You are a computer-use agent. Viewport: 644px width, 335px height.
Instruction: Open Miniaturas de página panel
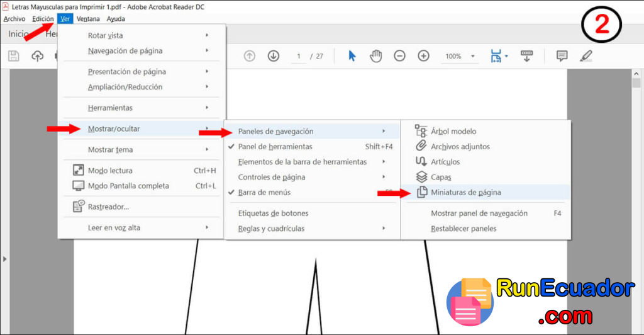pyautogui.click(x=486, y=192)
